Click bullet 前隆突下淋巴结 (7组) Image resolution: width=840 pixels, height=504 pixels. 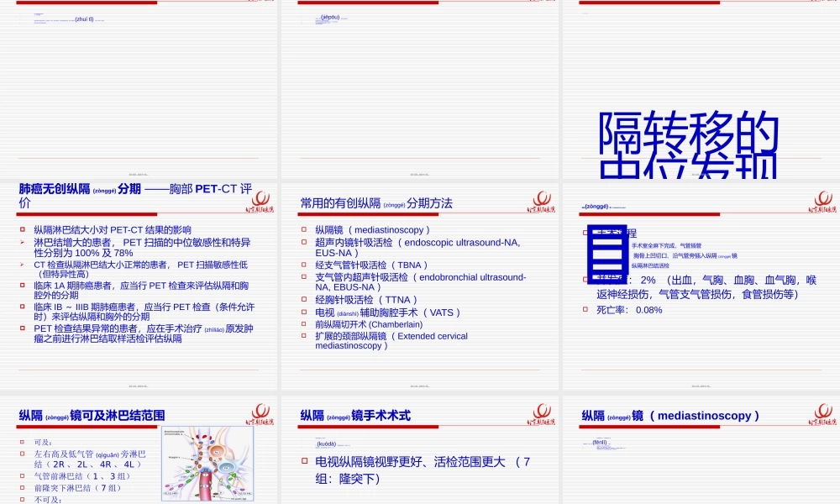click(77, 488)
